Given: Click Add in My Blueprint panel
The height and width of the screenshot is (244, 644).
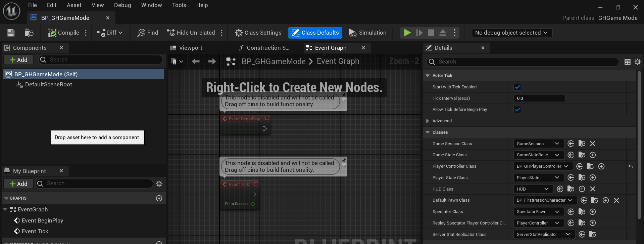Looking at the screenshot, I should point(18,184).
